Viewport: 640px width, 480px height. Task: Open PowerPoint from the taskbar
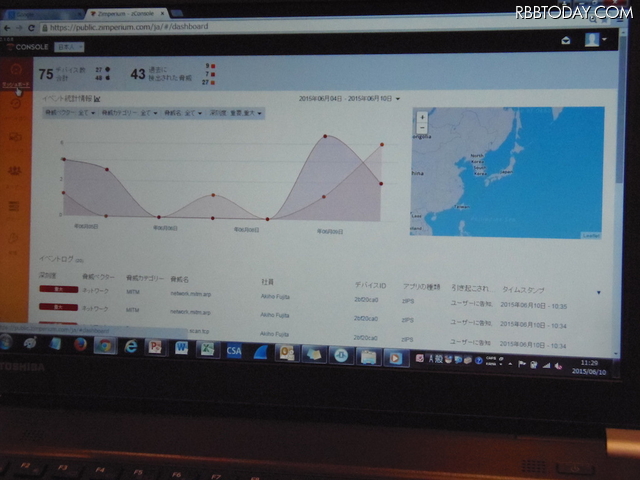(x=156, y=348)
